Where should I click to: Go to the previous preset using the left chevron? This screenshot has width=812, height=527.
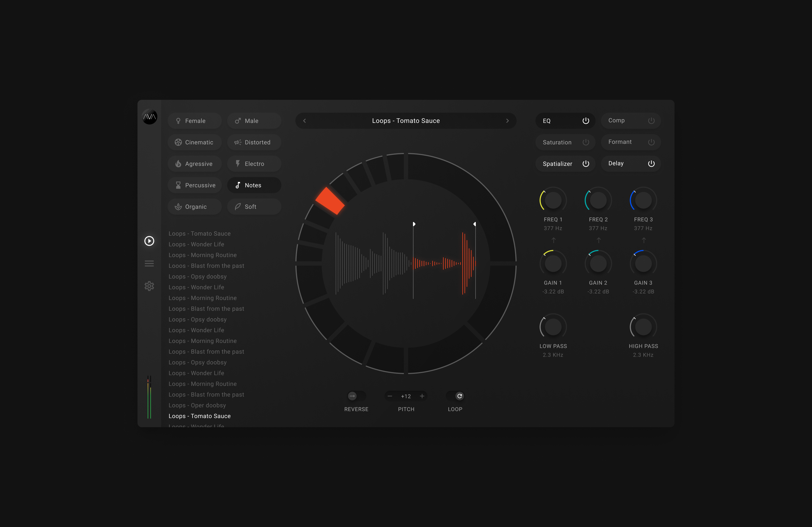tap(304, 121)
